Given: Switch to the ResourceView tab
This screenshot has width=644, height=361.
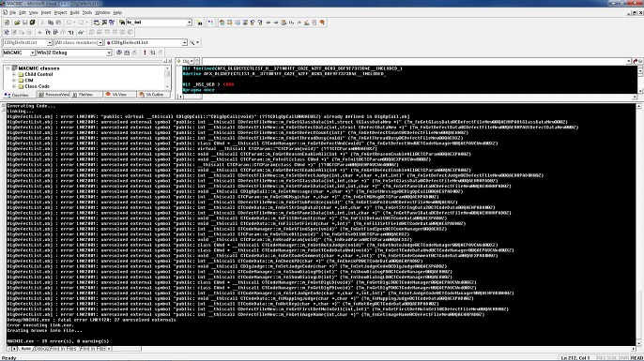Looking at the screenshot, I should [54, 95].
